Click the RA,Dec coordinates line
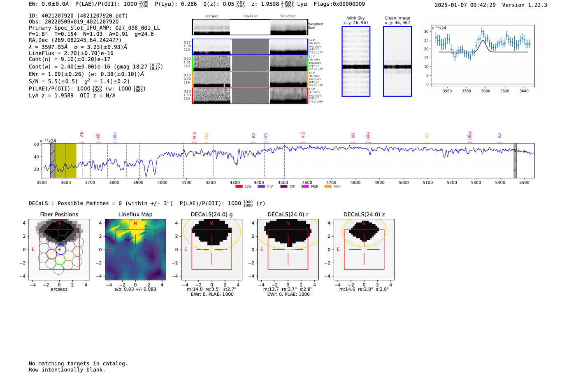 [75, 40]
